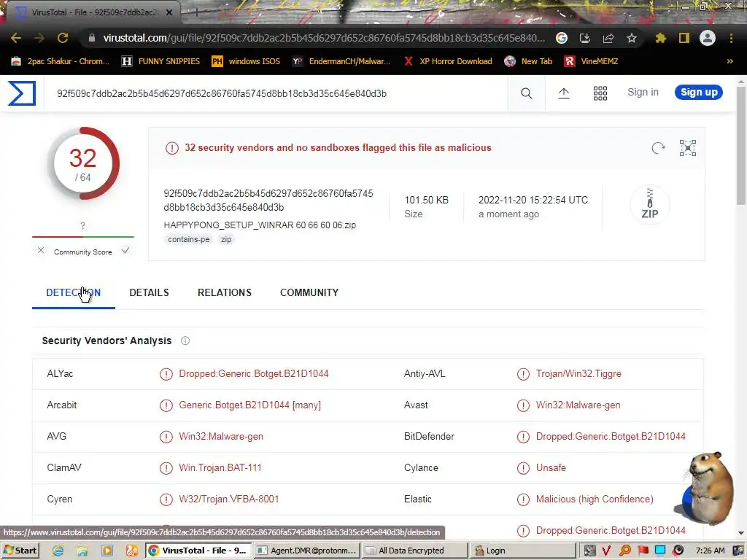Click the Sign up button

698,93
